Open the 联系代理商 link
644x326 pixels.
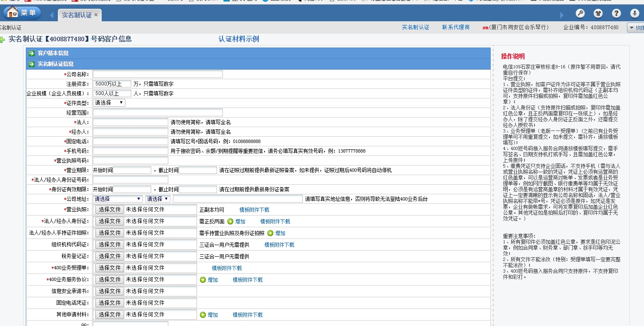[x=456, y=27]
